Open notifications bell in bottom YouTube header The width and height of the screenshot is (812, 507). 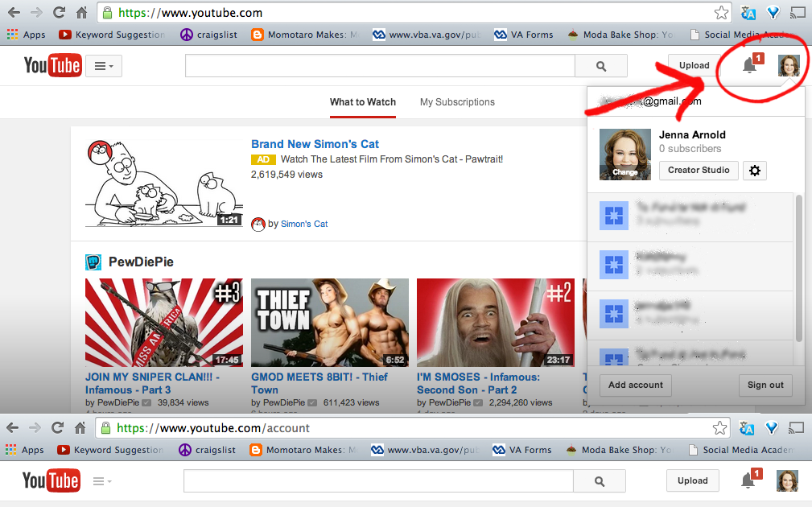pyautogui.click(x=748, y=481)
